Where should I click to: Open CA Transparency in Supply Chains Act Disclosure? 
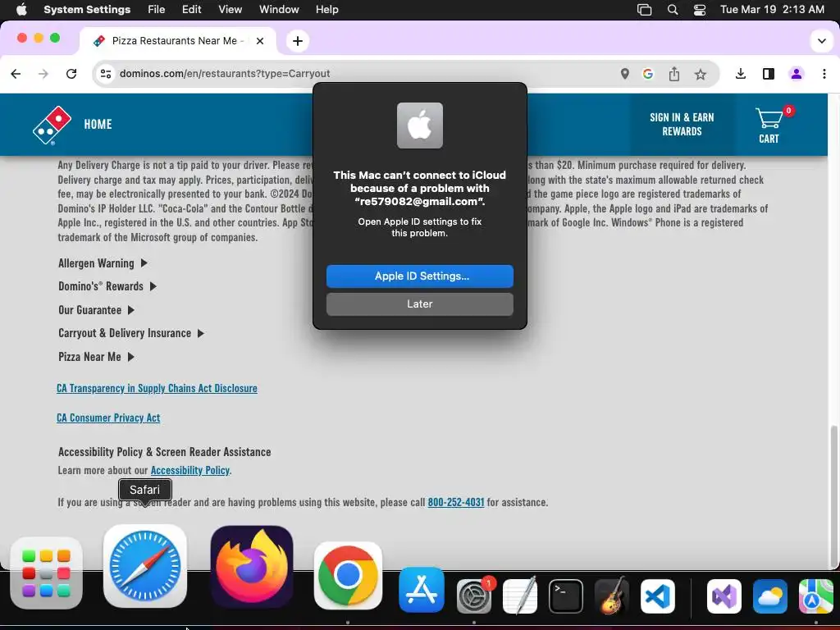[x=157, y=388]
